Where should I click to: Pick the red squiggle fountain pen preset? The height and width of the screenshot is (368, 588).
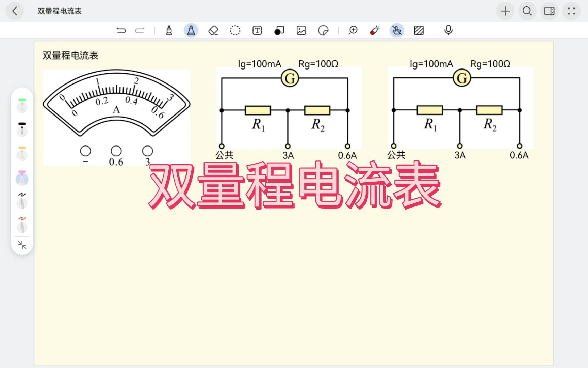click(22, 225)
